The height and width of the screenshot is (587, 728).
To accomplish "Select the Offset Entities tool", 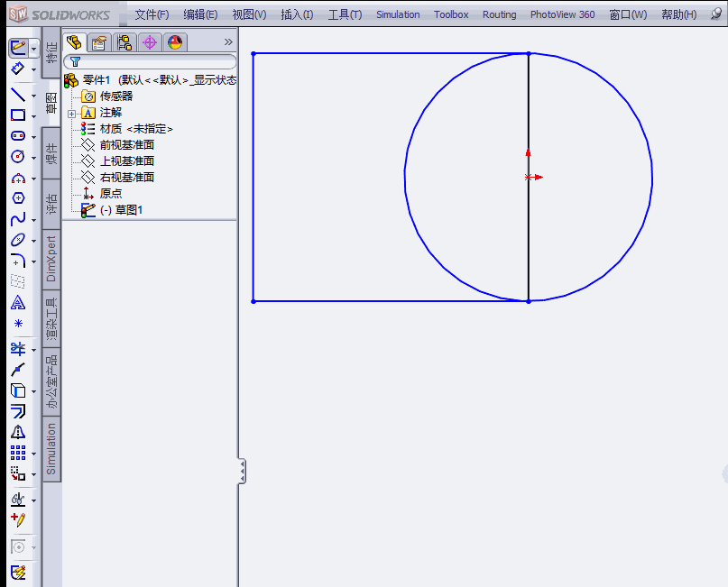I will click(18, 411).
